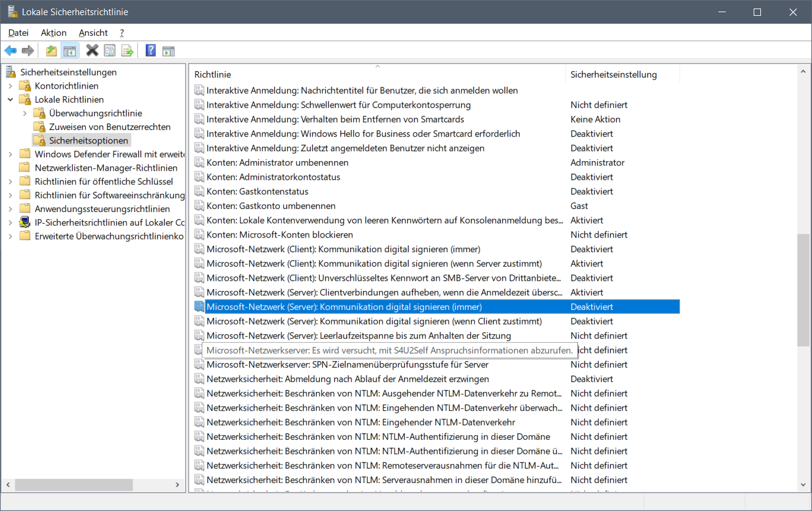Viewport: 812px width, 511px height.
Task: Expand Richtlinien für öffentliche Schlüssel node
Action: [10, 182]
